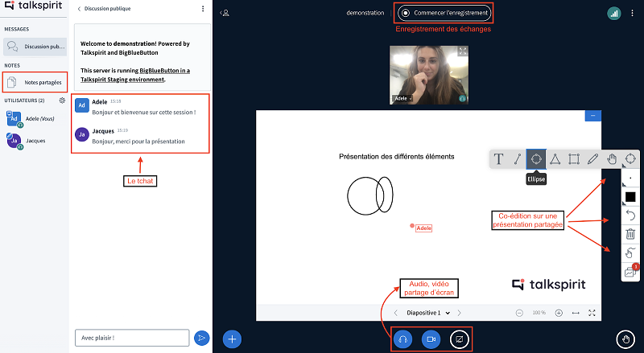Hide the user list panel toggle

coord(225,13)
